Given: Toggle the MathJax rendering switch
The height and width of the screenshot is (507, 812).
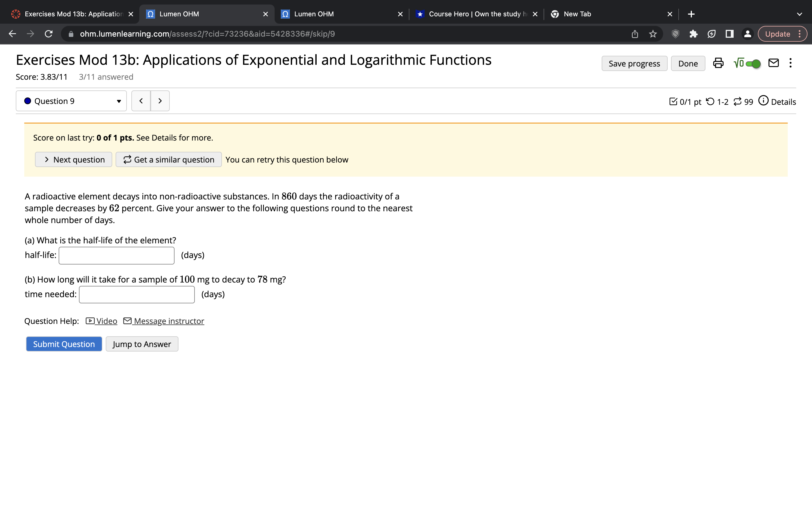Looking at the screenshot, I should pos(753,64).
